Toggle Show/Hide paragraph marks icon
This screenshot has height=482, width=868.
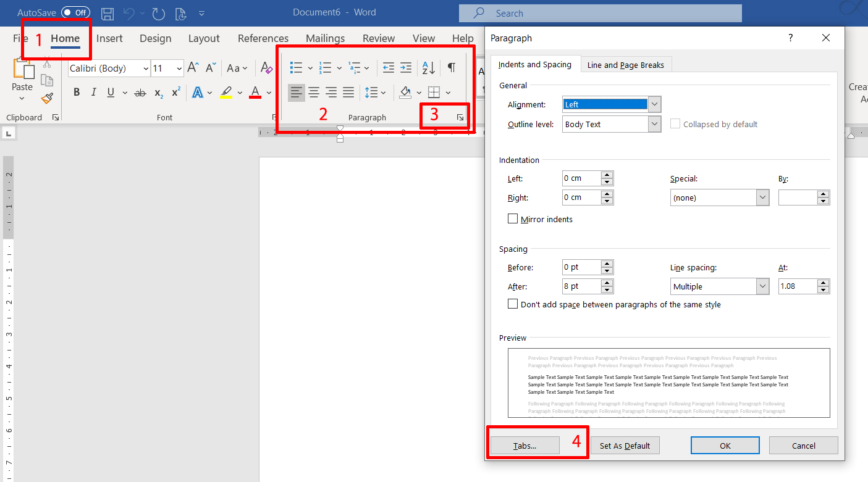click(452, 68)
